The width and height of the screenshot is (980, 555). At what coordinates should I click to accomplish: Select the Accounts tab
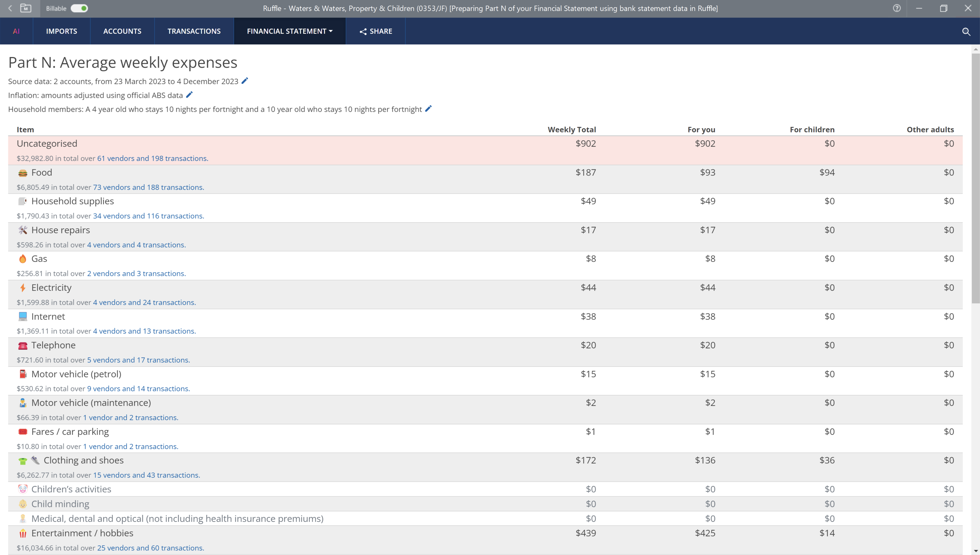pos(122,31)
